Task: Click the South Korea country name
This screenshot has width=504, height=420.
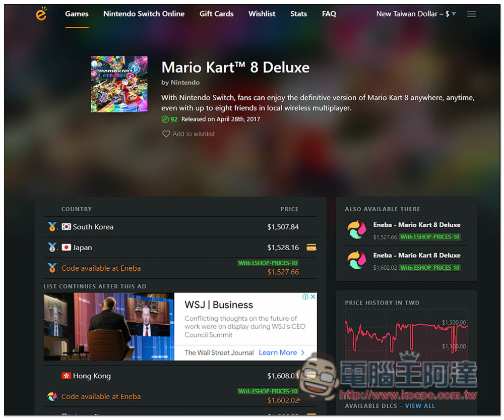Action: (x=93, y=227)
